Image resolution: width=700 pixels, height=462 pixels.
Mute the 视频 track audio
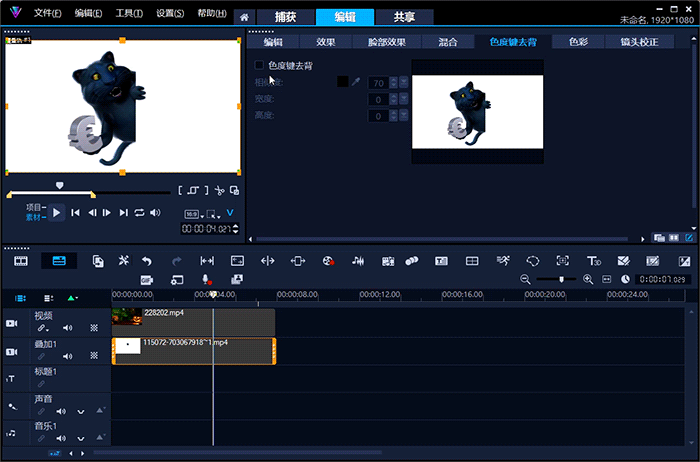(x=68, y=327)
